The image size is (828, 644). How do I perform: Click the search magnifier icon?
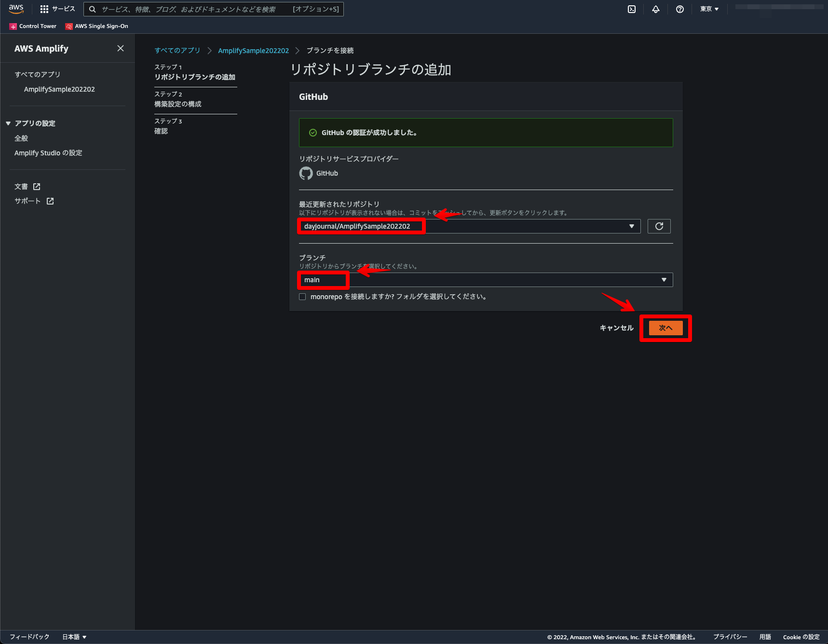(93, 9)
